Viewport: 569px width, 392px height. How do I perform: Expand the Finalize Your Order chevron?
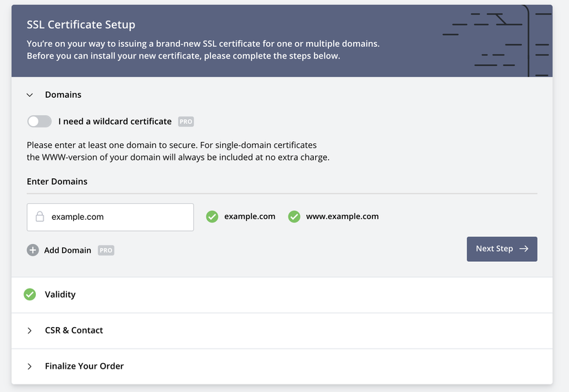tap(30, 367)
